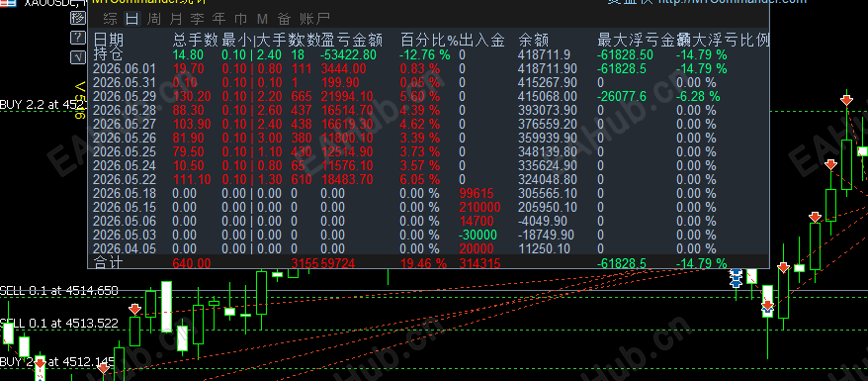The width and height of the screenshot is (868, 381).
Task: Click the 百分比% column header
Action: (x=430, y=40)
